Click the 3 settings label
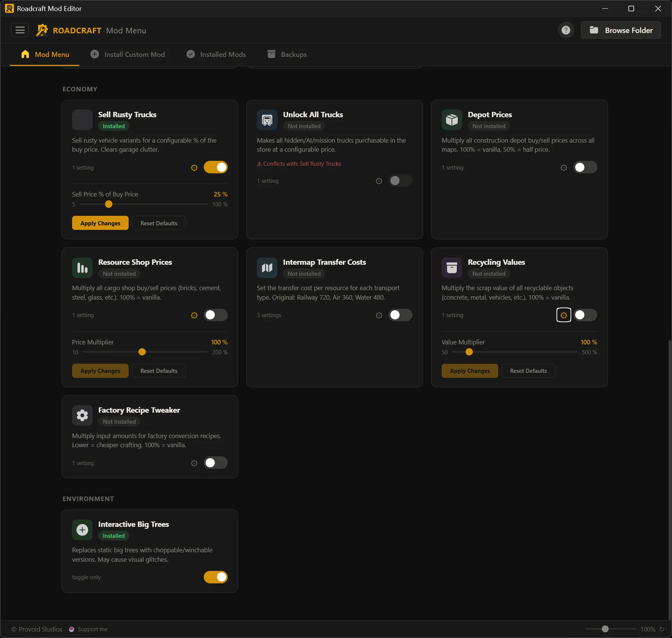The image size is (672, 638). coord(269,315)
